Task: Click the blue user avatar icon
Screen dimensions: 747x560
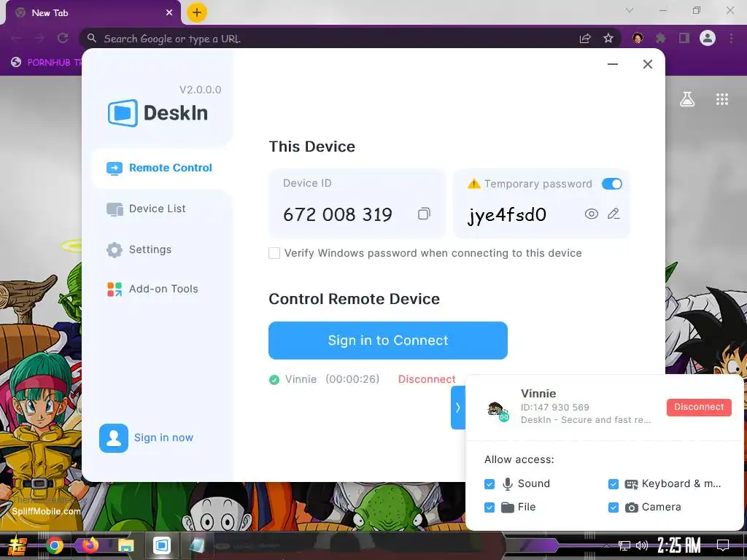Action: point(113,437)
